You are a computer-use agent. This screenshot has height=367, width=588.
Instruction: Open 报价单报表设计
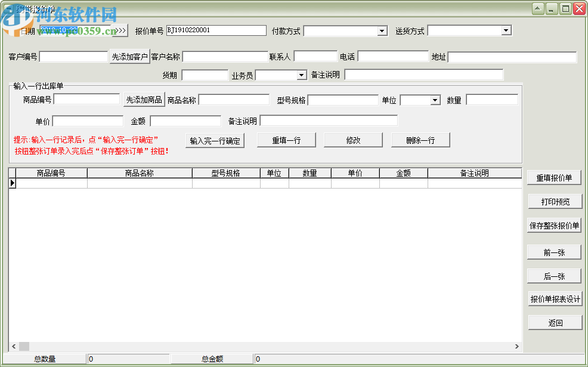(555, 299)
